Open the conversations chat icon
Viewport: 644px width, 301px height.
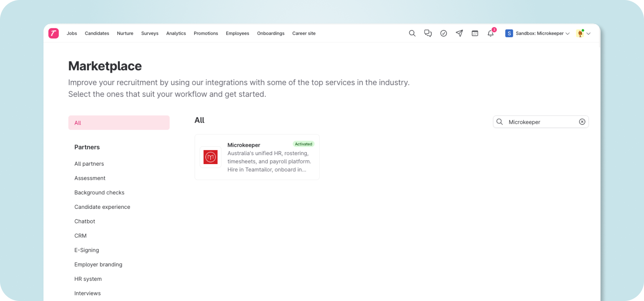tap(428, 33)
